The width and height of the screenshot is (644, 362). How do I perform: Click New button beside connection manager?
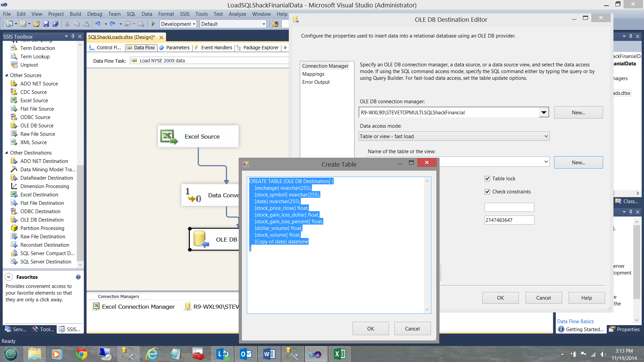tap(578, 113)
